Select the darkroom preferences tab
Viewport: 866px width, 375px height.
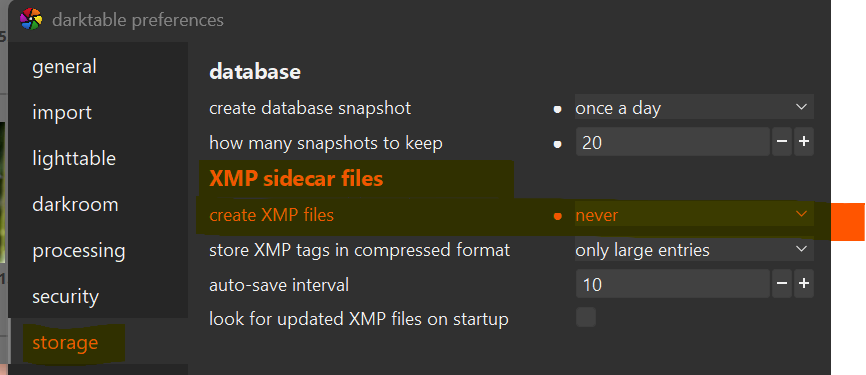(x=75, y=204)
